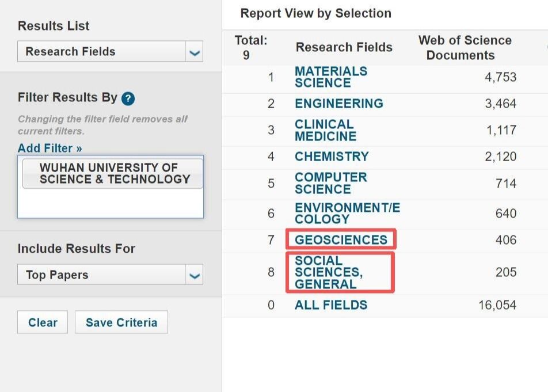The image size is (548, 392).
Task: Click the Include Results For combo box
Action: coord(109,275)
